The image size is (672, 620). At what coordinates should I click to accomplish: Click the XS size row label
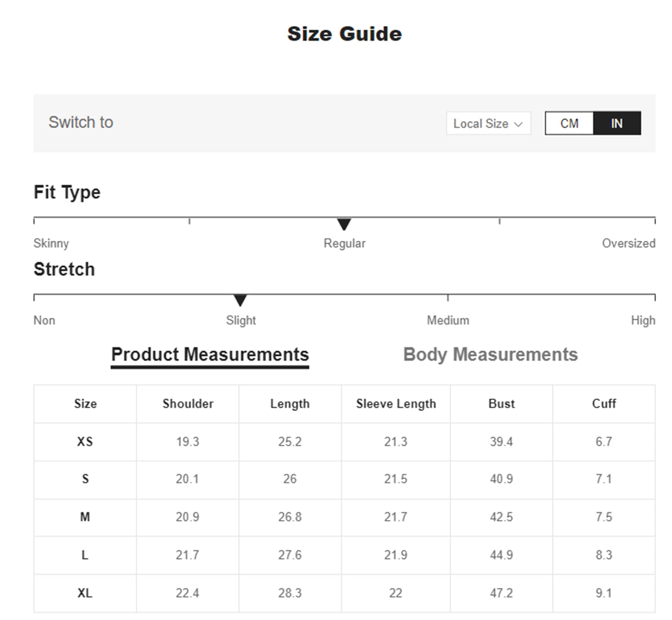click(85, 441)
